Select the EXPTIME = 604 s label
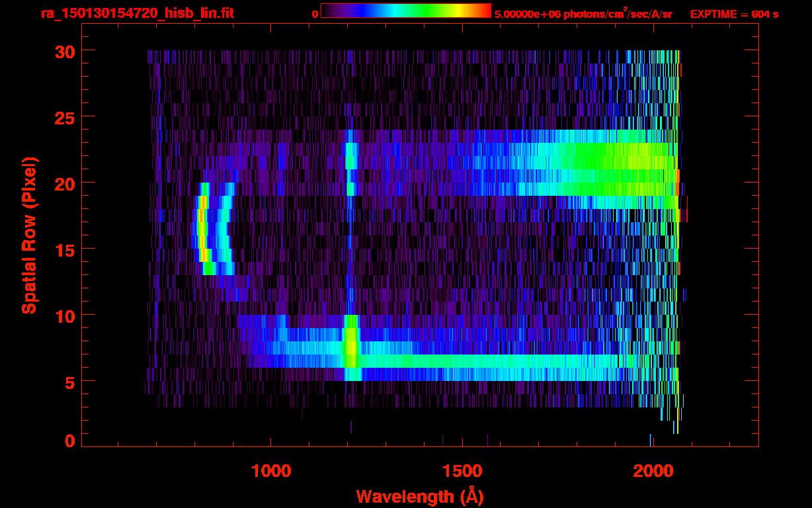 pyautogui.click(x=734, y=14)
